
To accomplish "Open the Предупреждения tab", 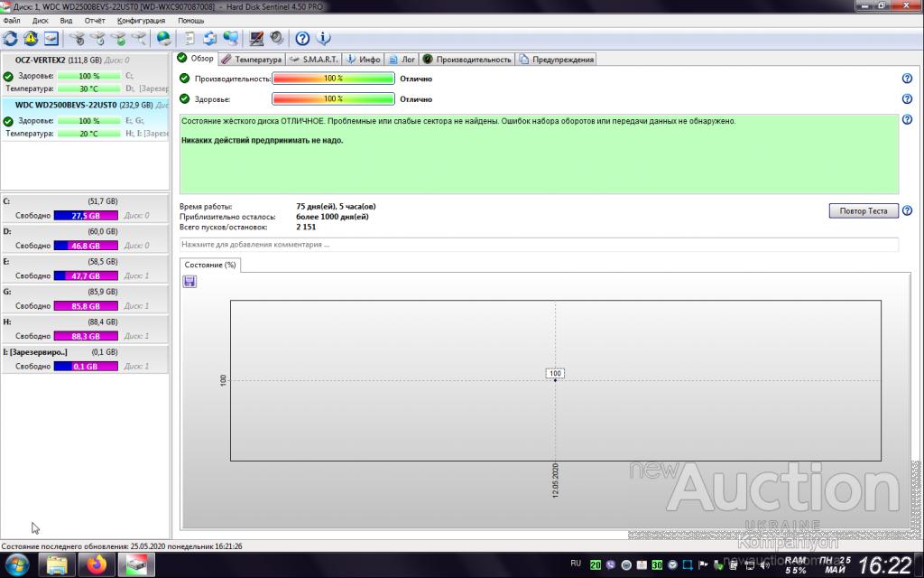I will [556, 59].
